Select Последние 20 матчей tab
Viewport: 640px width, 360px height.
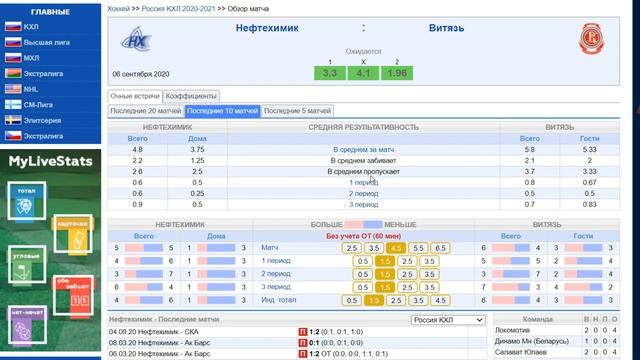[x=146, y=111]
